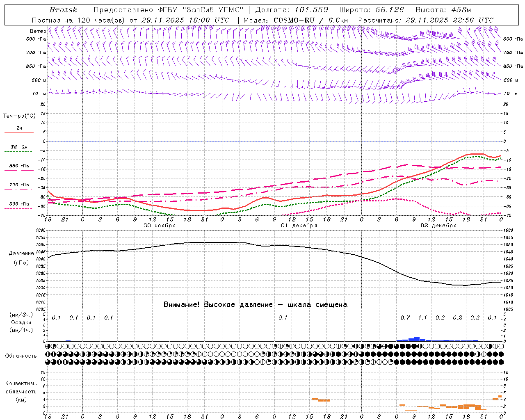
Task: Click the Долгота 101.559 value
Action: 311,10
